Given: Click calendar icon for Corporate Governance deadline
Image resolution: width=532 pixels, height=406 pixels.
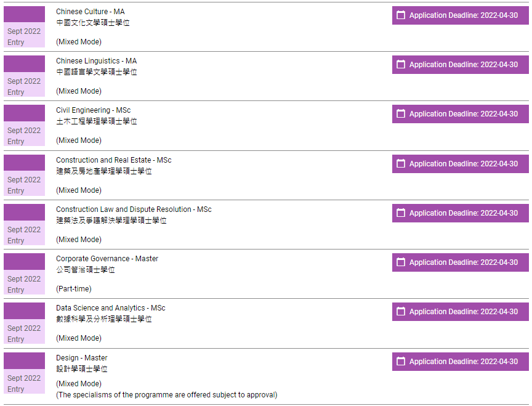Looking at the screenshot, I should coord(401,262).
